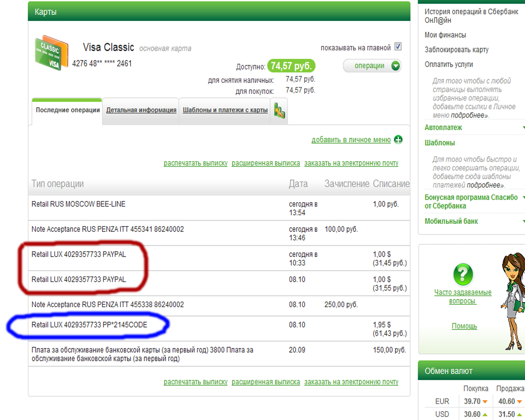Select Note Acceptance 455341 86240002 row
525x420 pixels.
click(219, 233)
